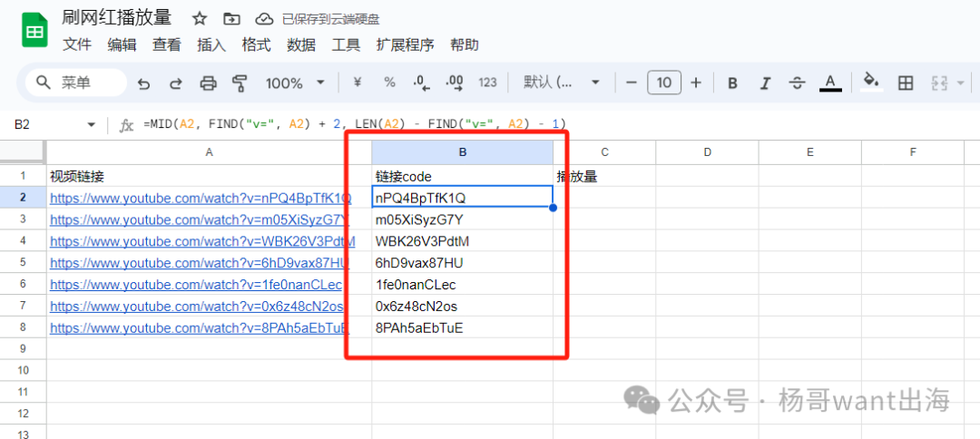The image size is (980, 439).
Task: Open the 帮助 menu
Action: [465, 45]
